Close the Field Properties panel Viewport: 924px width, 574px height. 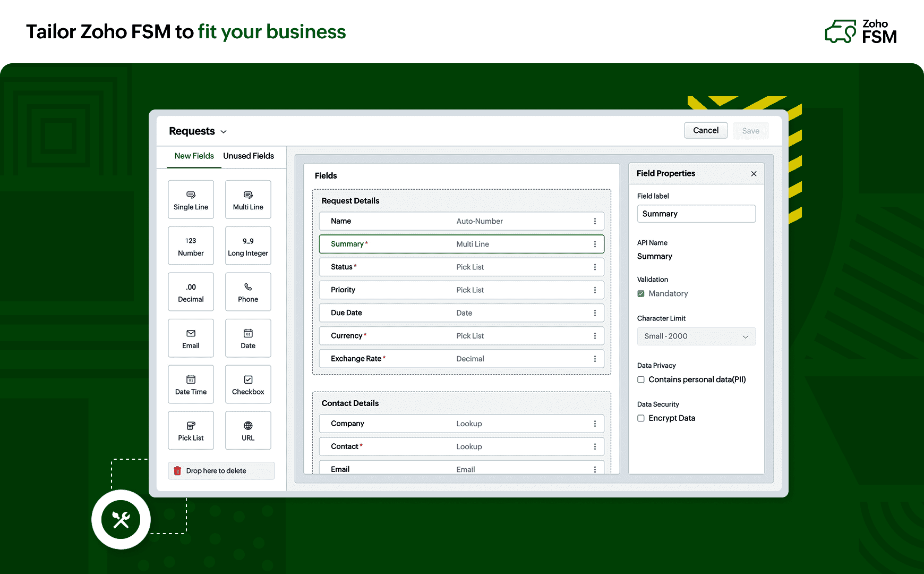[x=754, y=174]
